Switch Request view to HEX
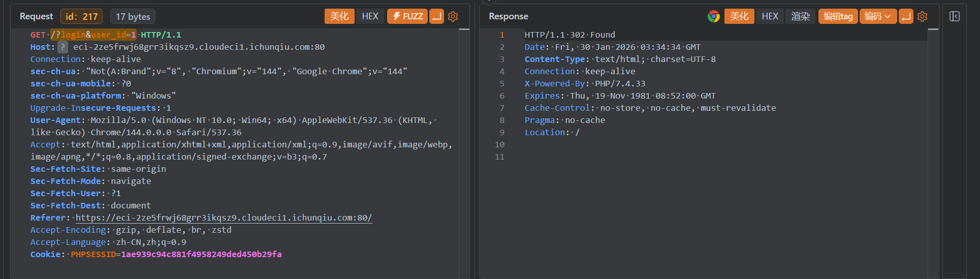The image size is (980, 279). click(370, 16)
